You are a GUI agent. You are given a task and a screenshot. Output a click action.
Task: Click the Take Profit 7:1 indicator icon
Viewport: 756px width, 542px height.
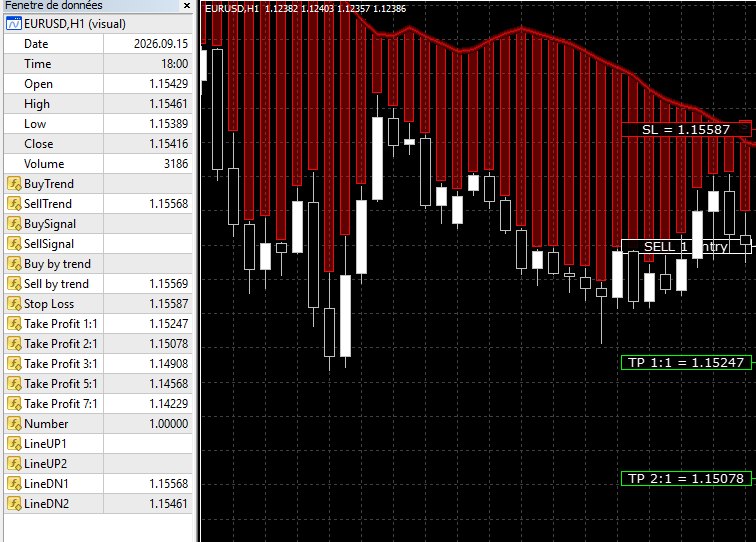14,404
